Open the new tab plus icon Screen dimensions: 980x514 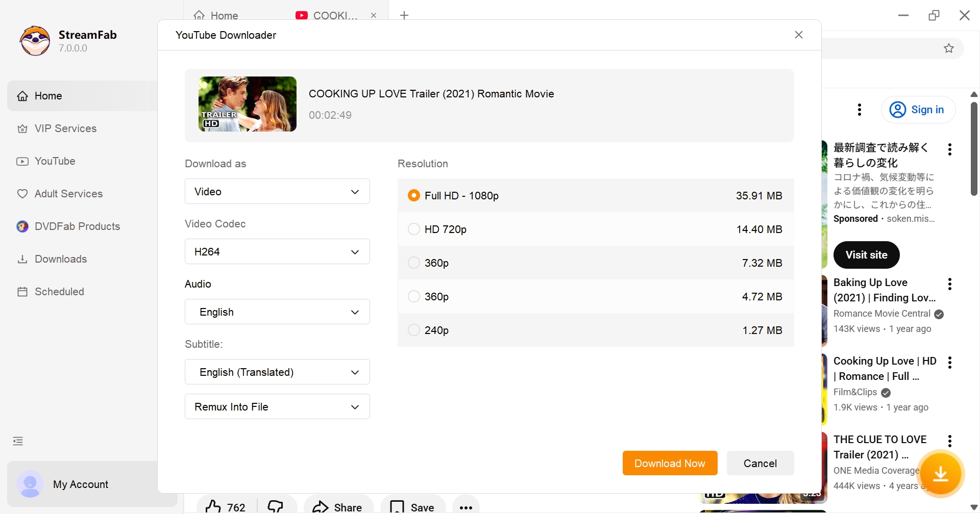404,15
